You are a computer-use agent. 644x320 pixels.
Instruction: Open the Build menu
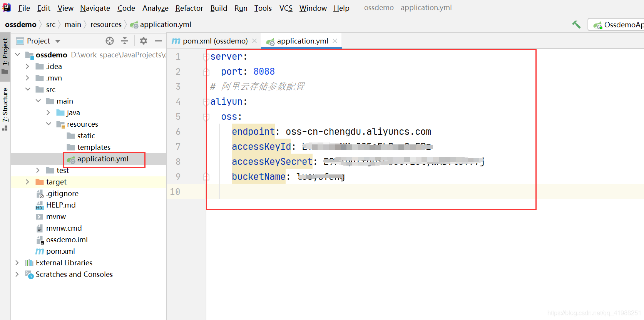point(219,8)
